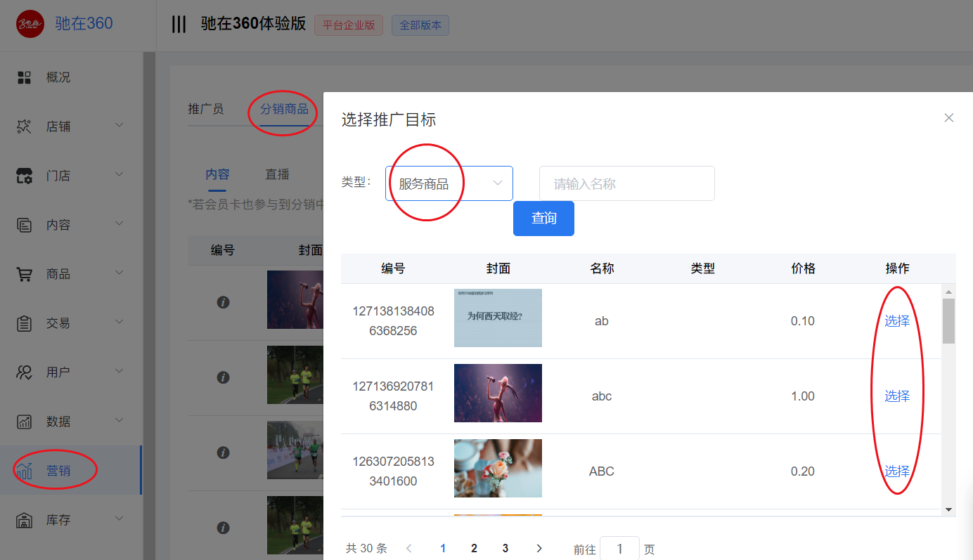
Task: Go to page 3
Action: click(x=505, y=548)
